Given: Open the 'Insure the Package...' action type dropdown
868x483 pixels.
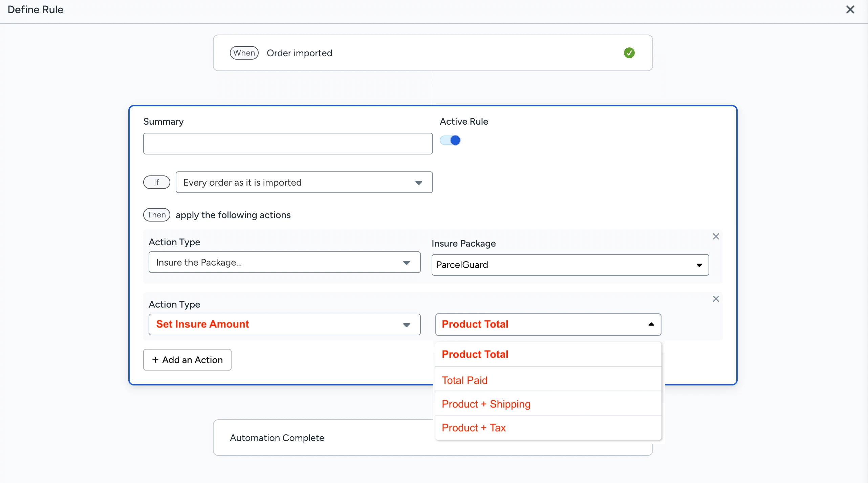Looking at the screenshot, I should pyautogui.click(x=284, y=262).
